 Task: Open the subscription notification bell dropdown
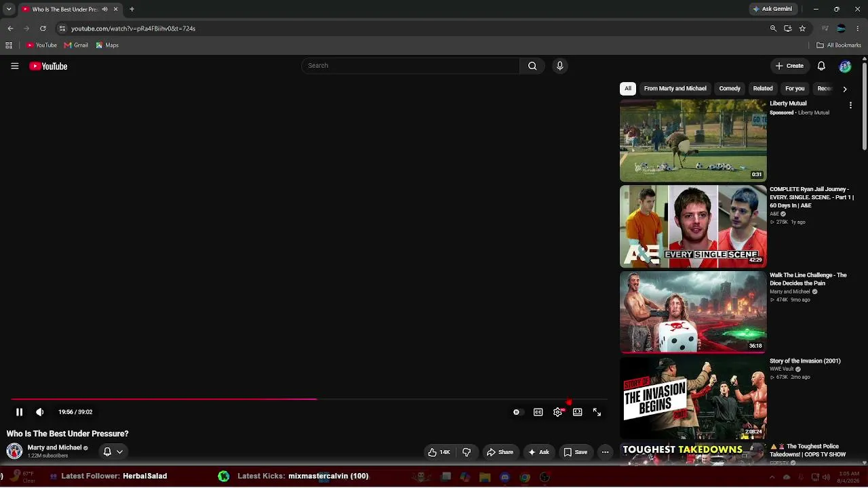(x=113, y=451)
